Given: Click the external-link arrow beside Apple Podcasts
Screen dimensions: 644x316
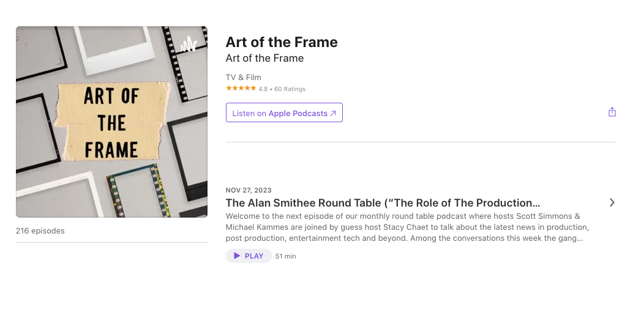Looking at the screenshot, I should [x=333, y=113].
